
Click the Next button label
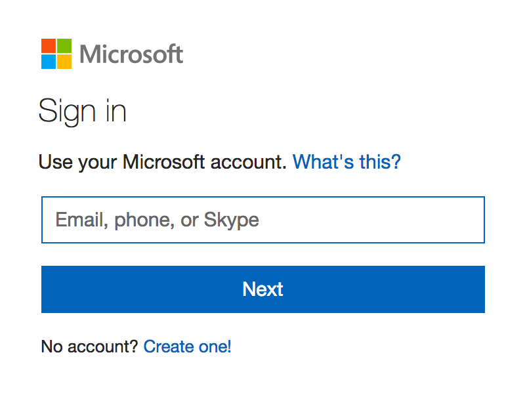262,289
